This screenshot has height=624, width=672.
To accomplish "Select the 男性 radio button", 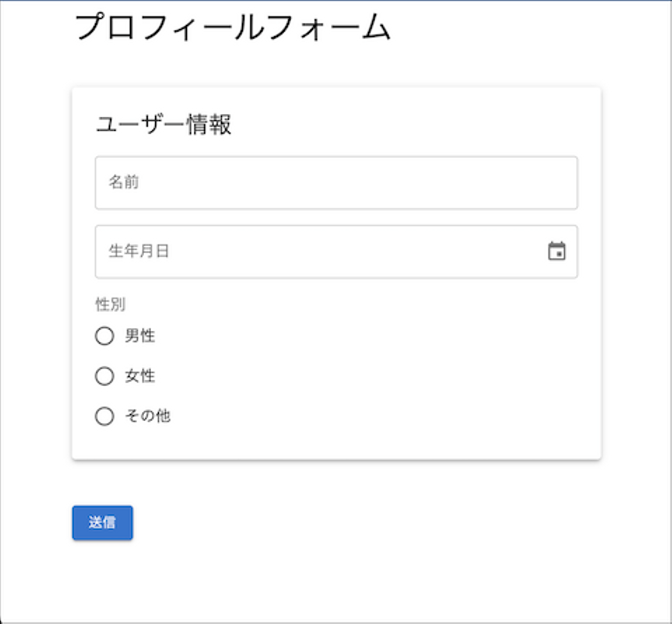I will (105, 336).
